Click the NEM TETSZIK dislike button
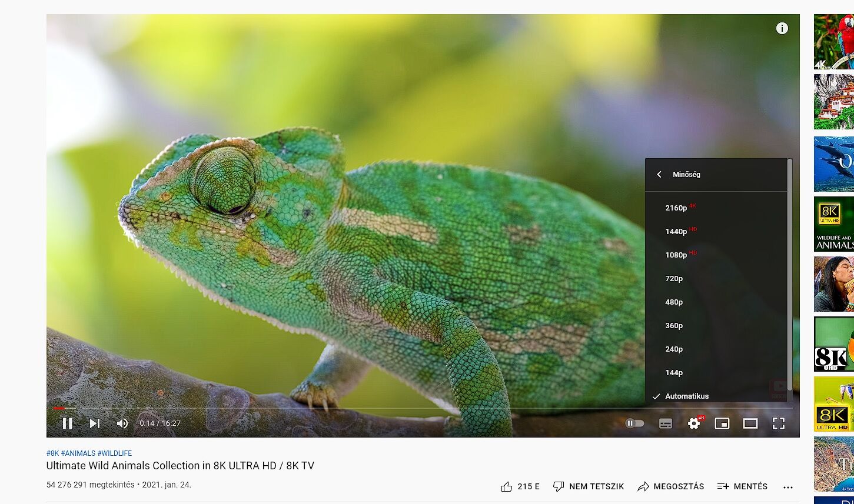 pos(589,486)
